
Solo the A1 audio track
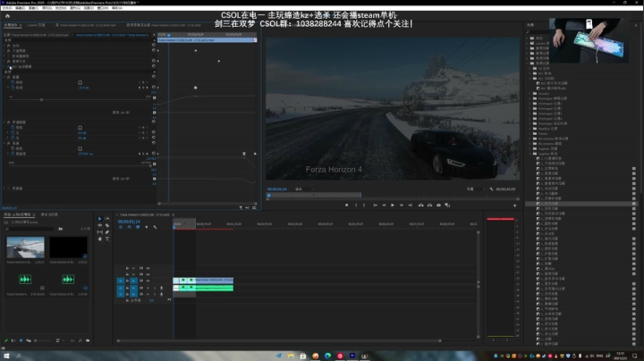pos(155,288)
